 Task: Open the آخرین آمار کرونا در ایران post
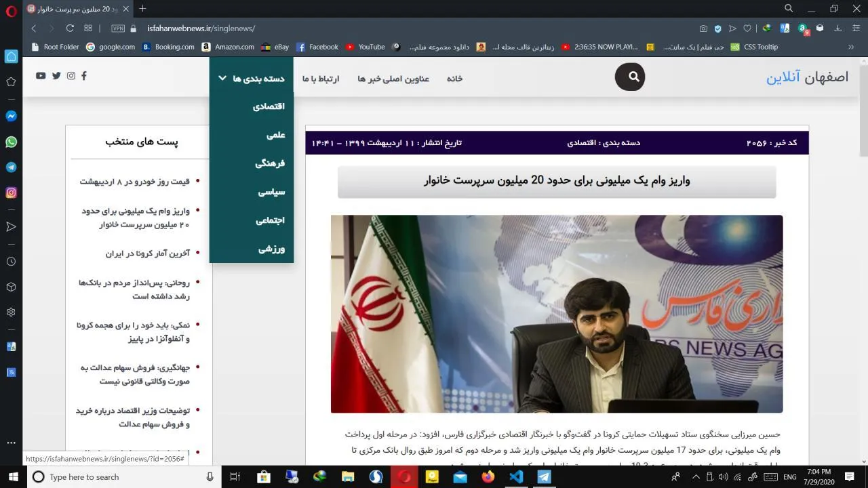coord(147,253)
